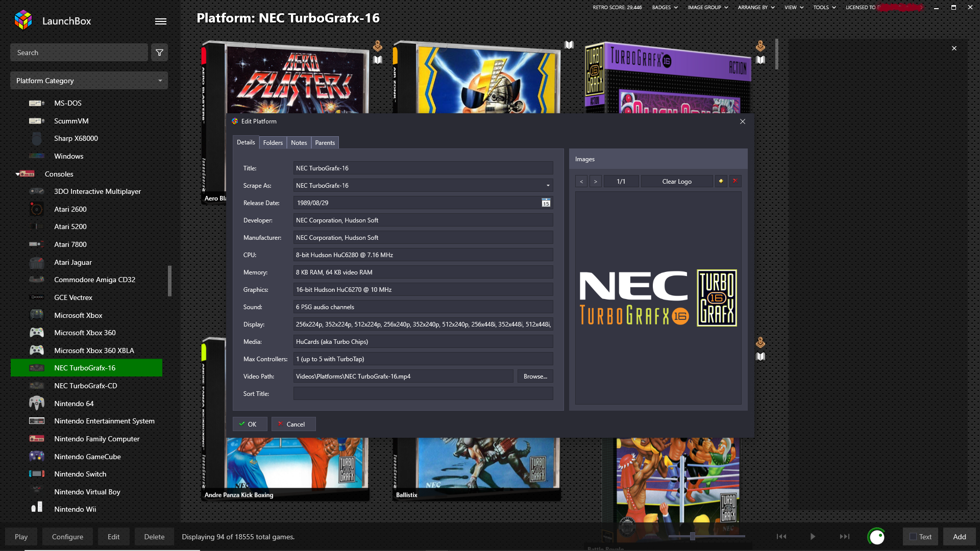
Task: Click the green circular status icon
Action: tap(876, 536)
